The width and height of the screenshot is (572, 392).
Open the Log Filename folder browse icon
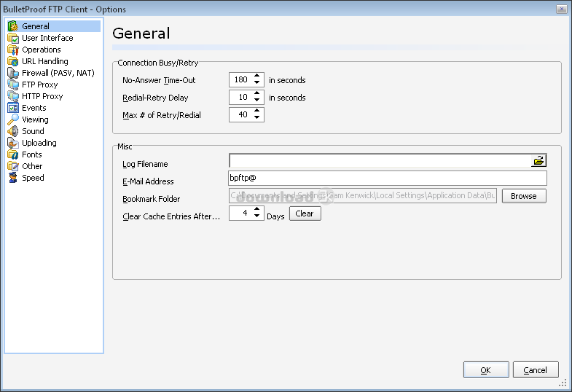[538, 160]
